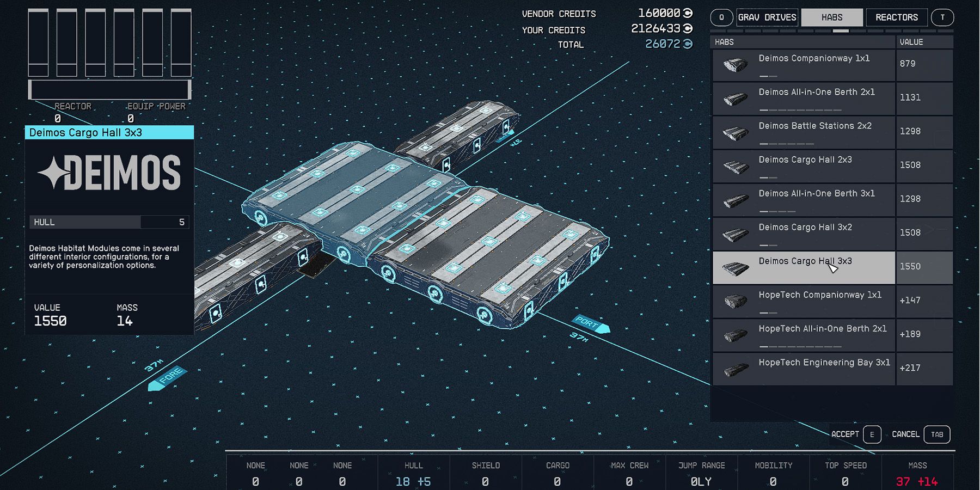Viewport: 980px width, 490px height.
Task: Select the Deimos All-in-One Berth 3x1 list entry
Action: [803, 199]
